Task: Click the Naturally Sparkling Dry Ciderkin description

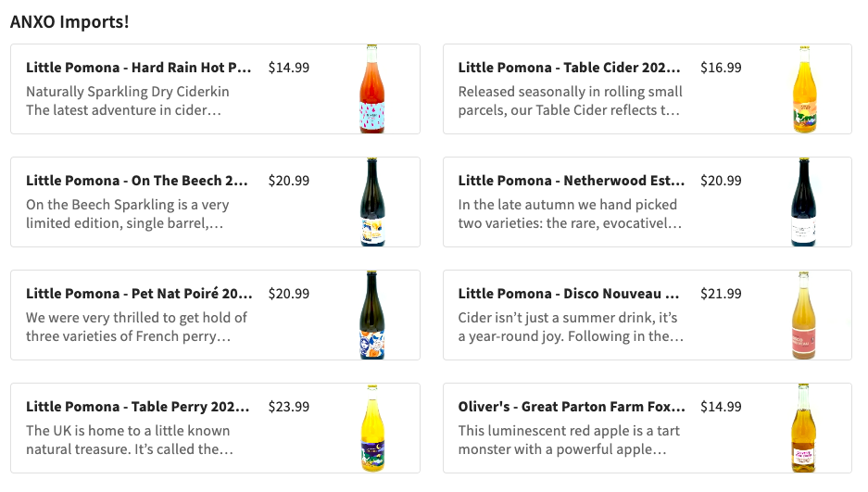Action: coord(128,92)
